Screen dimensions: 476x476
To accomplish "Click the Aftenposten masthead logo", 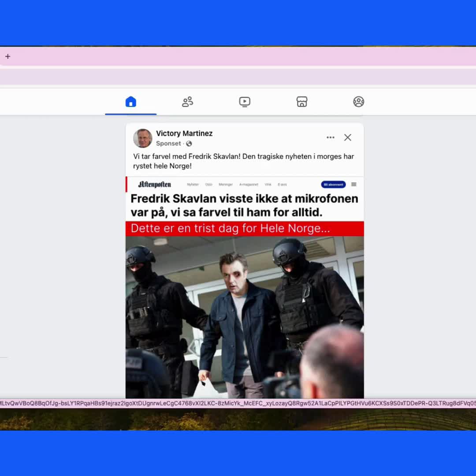I will pyautogui.click(x=154, y=184).
